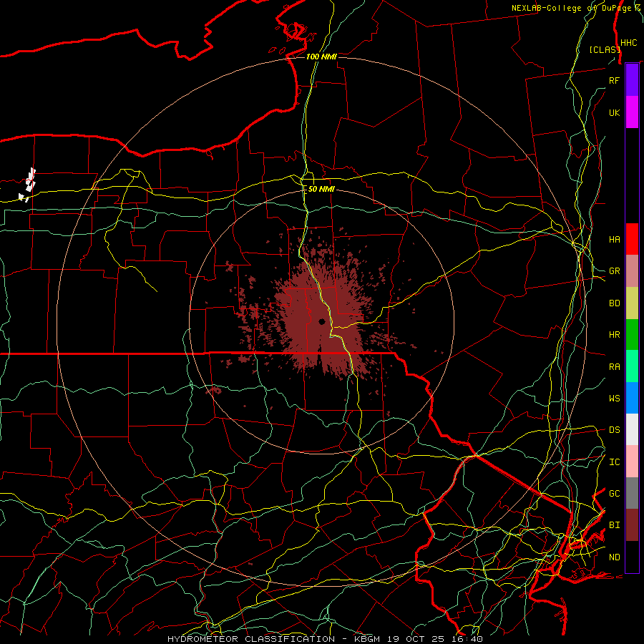Click the GR legend label
Screen dimensions: 644x644
point(614,271)
